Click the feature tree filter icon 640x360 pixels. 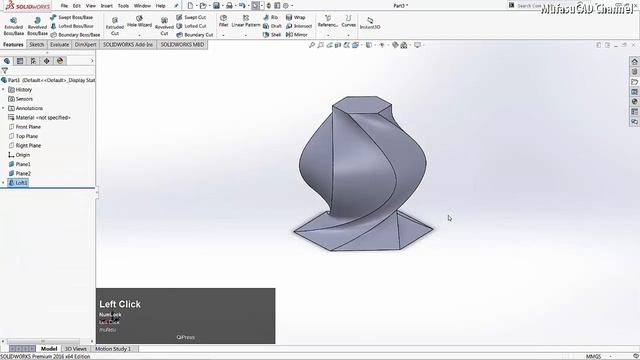[x=4, y=71]
